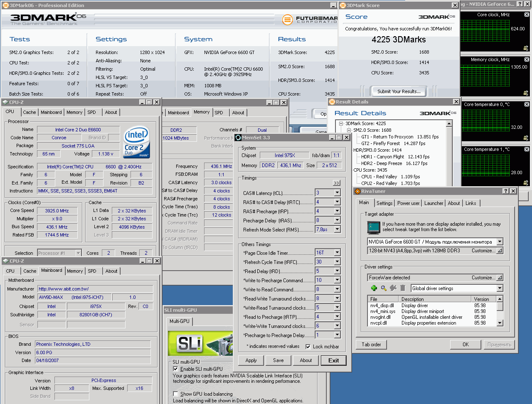Collapse the 3DMark Score: 4225 tree node
The height and width of the screenshot is (404, 532).
click(341, 123)
